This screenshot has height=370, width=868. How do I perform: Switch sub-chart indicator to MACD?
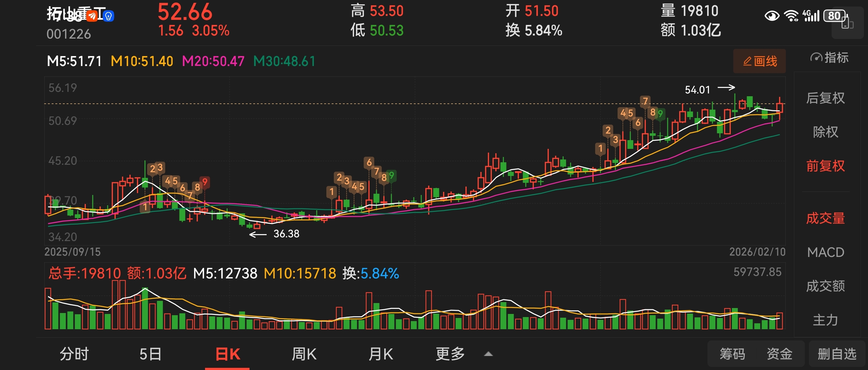(x=825, y=252)
